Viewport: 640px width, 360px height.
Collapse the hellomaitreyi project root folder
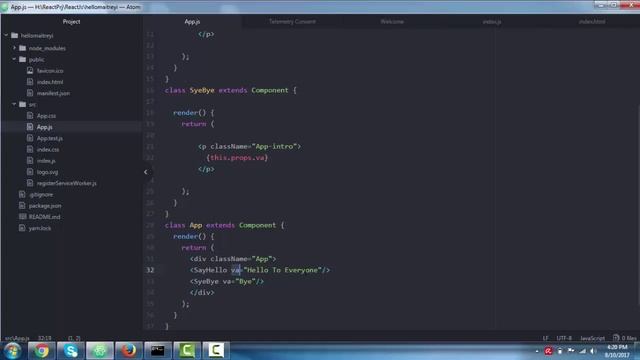tap(6, 36)
